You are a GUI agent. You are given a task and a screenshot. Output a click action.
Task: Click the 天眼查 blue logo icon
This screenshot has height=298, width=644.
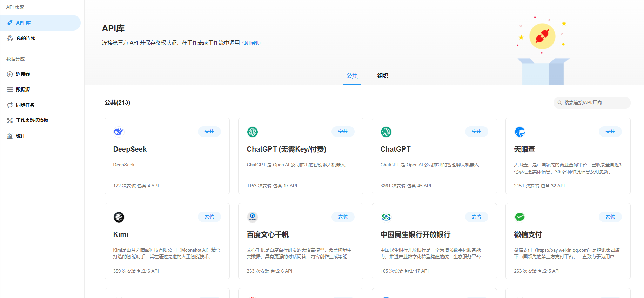point(519,132)
